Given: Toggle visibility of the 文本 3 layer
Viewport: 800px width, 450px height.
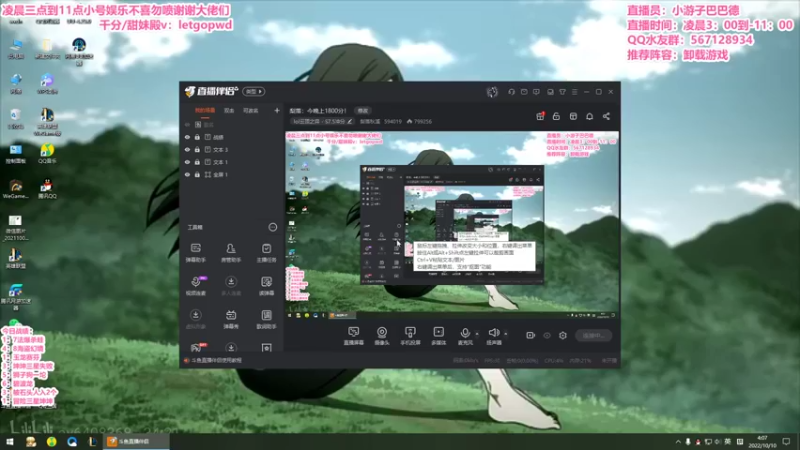Looking at the screenshot, I should [187, 149].
